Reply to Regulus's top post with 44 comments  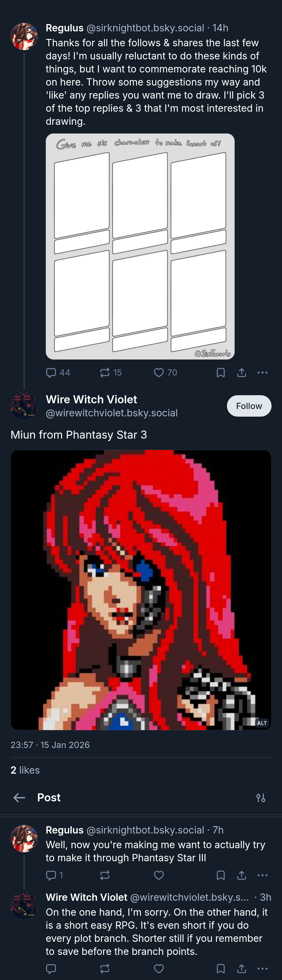click(58, 372)
